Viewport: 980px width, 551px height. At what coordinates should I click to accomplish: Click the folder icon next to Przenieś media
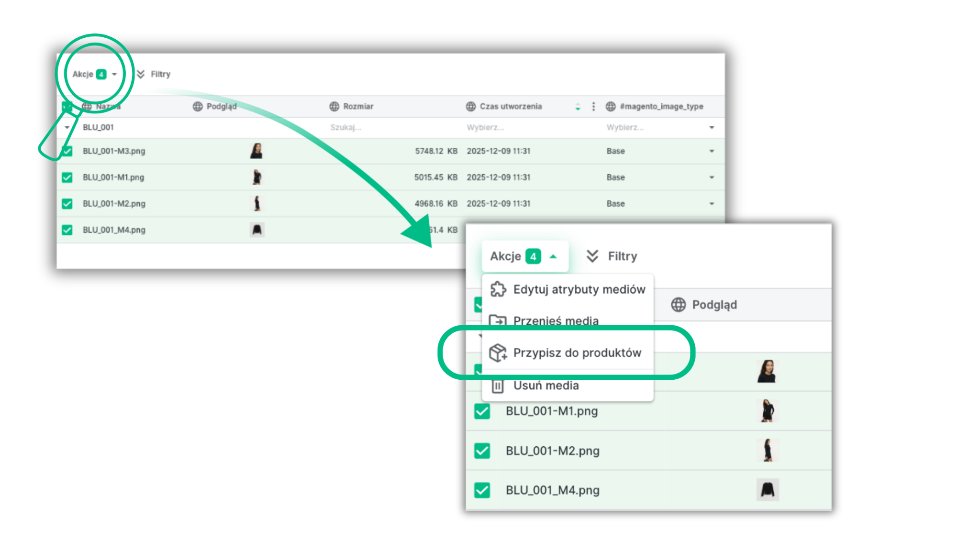click(x=498, y=320)
